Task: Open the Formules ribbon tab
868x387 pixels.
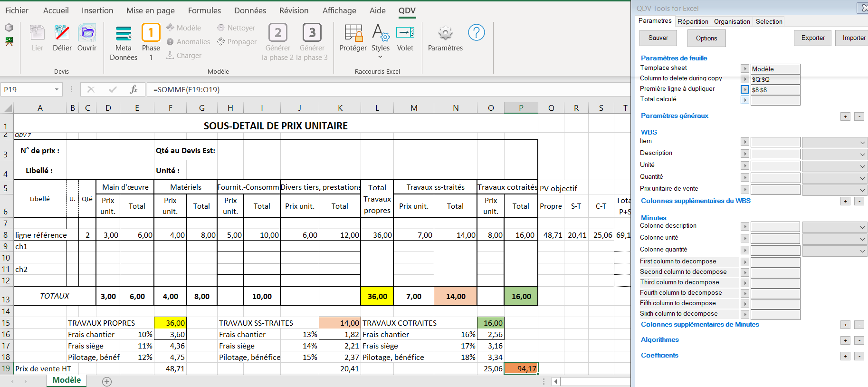Action: pyautogui.click(x=204, y=10)
